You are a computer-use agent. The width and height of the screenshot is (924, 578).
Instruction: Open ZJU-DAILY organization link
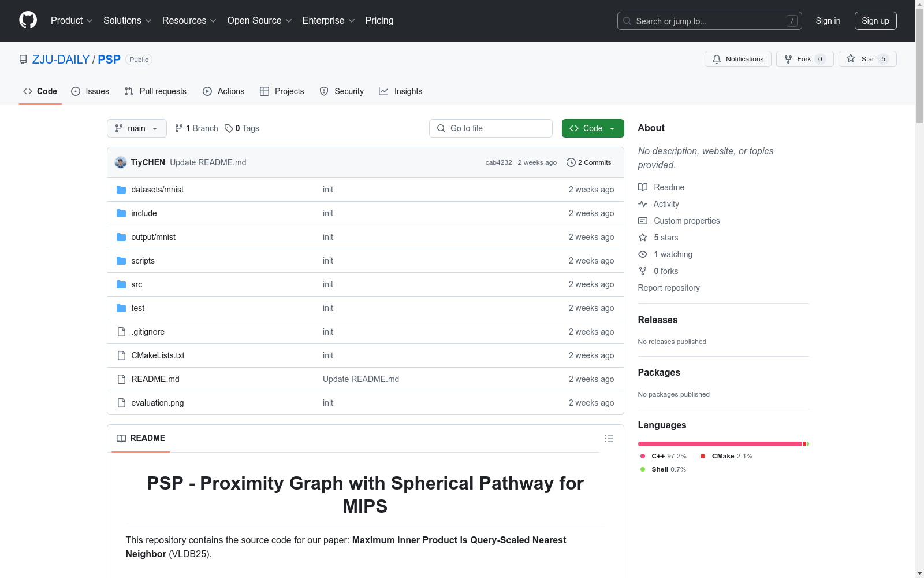61,60
